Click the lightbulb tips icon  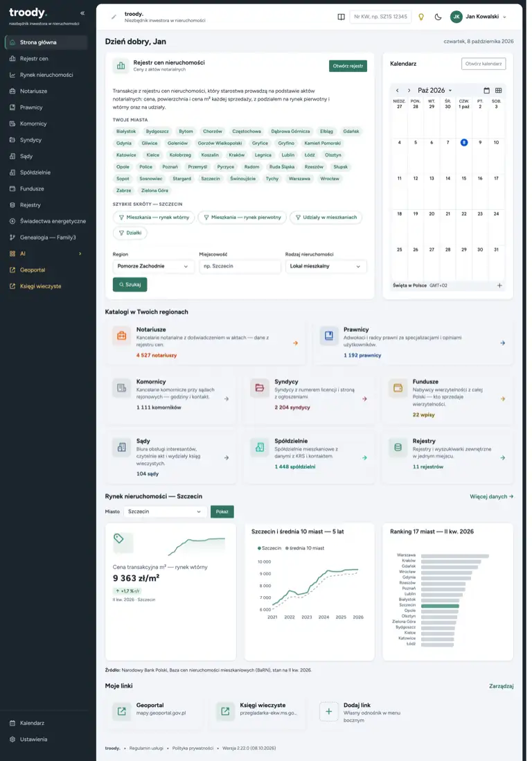tap(421, 17)
